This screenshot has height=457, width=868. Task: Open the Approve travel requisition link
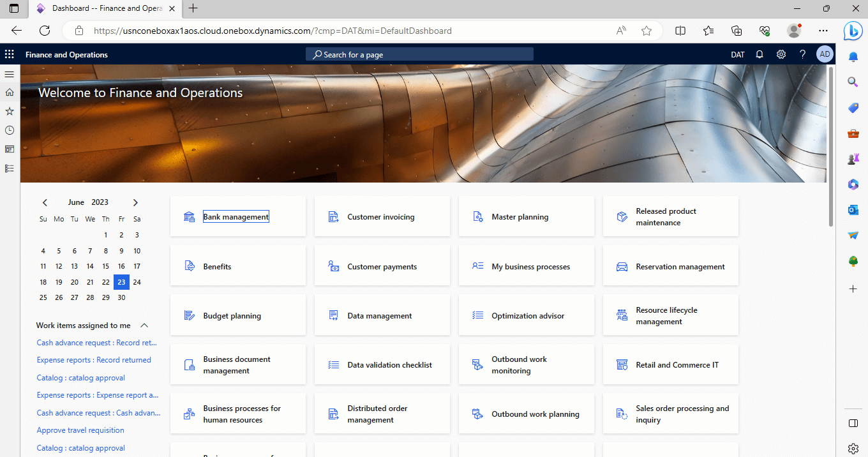pyautogui.click(x=80, y=430)
